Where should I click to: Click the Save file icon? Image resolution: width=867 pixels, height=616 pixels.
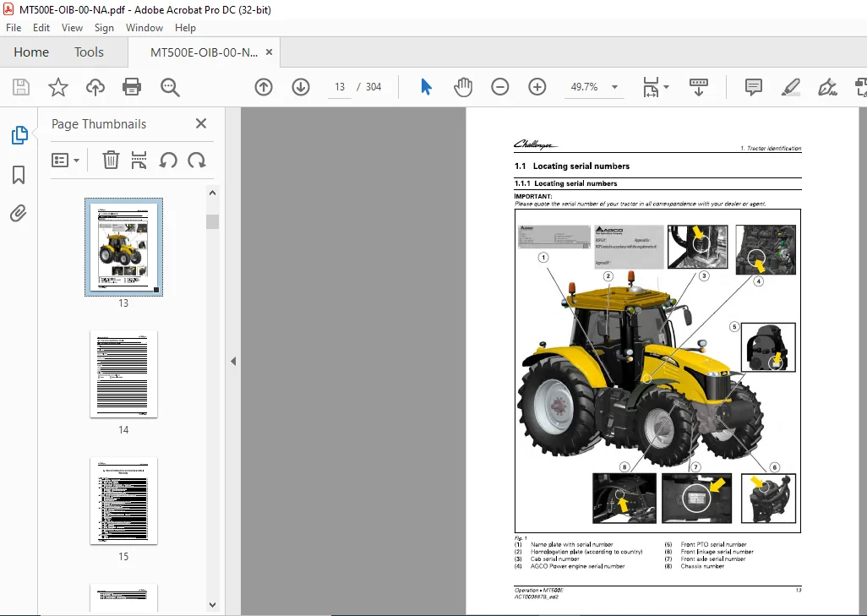coord(21,87)
